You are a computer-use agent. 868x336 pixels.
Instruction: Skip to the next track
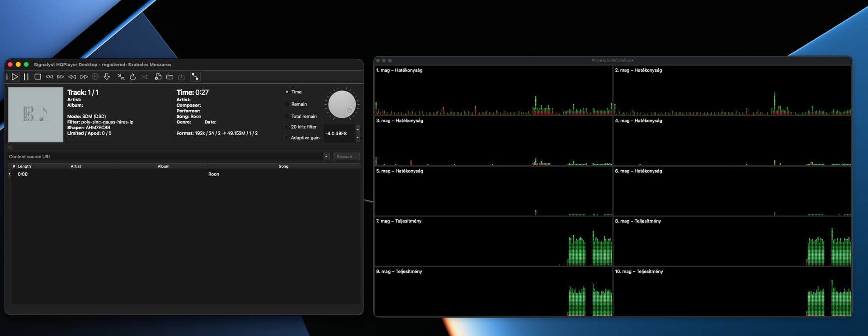[61, 77]
